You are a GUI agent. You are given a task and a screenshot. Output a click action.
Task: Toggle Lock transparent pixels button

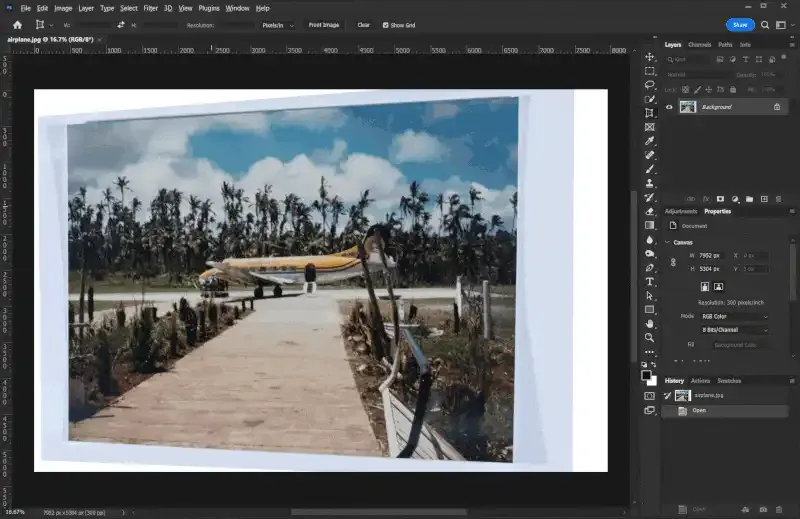(685, 89)
